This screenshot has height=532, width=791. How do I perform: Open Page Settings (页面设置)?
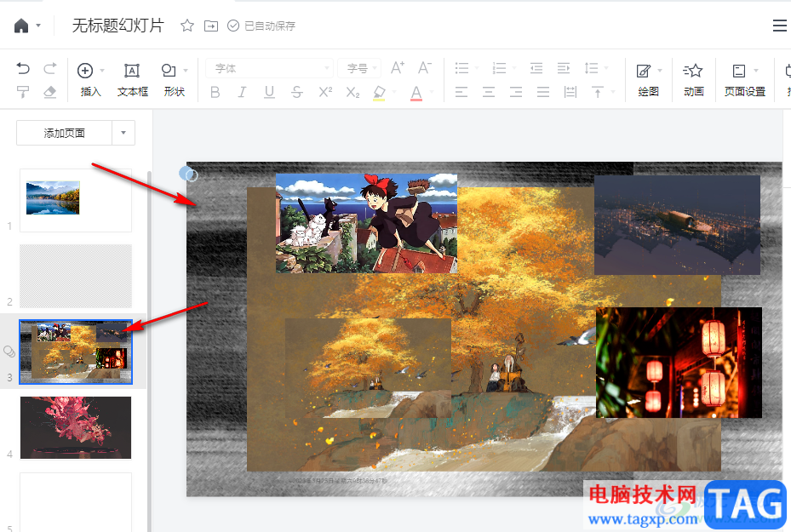point(745,80)
